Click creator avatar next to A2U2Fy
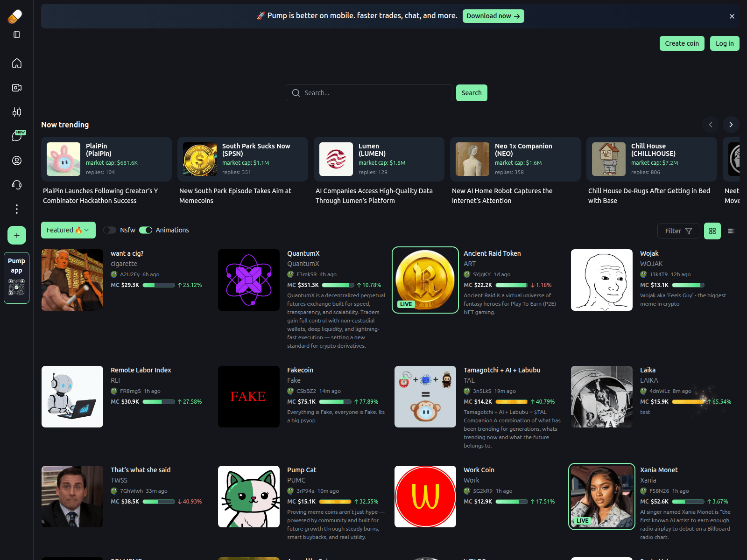Viewport: 747px width, 560px height. 114,274
